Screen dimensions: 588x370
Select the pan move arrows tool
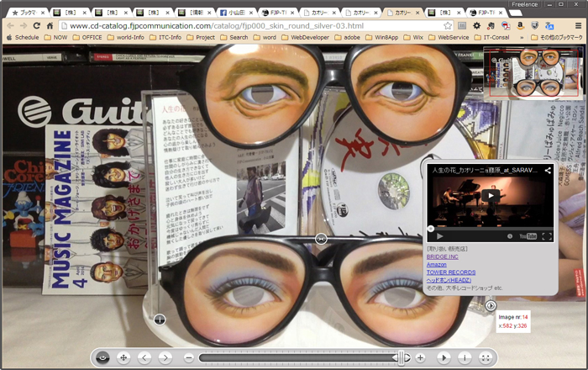[123, 358]
